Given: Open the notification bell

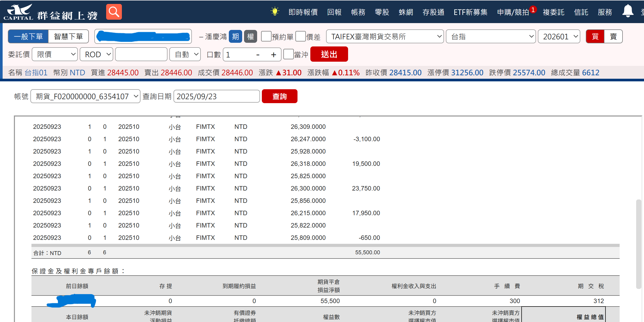Looking at the screenshot, I should click(628, 11).
